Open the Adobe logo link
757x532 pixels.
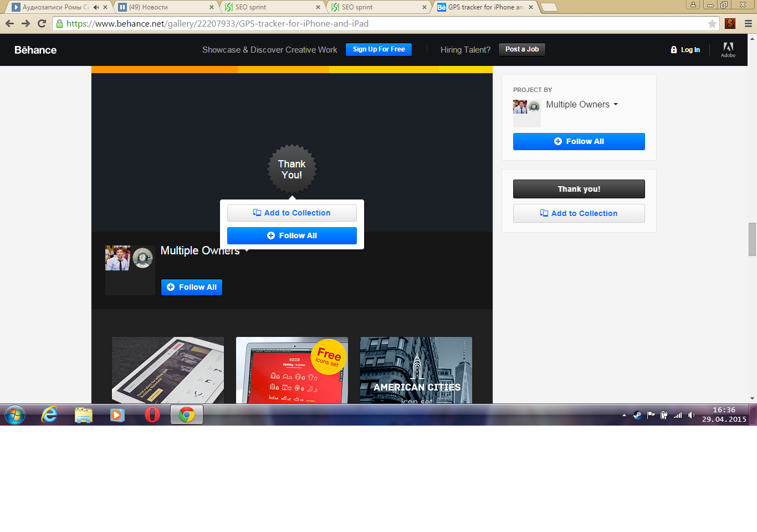[728, 50]
